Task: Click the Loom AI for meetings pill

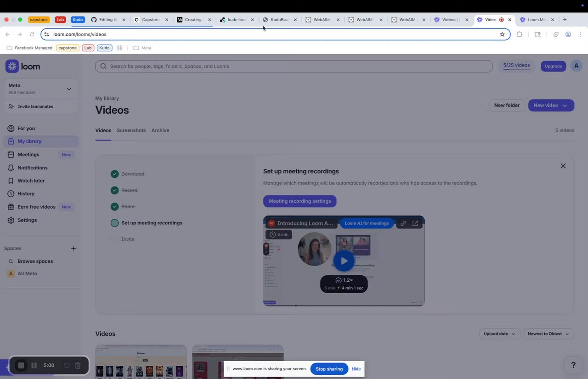Action: point(367,223)
